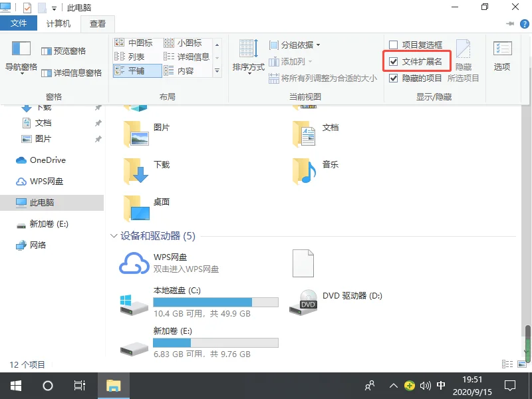Select Tiles (平铺) layout

137,71
